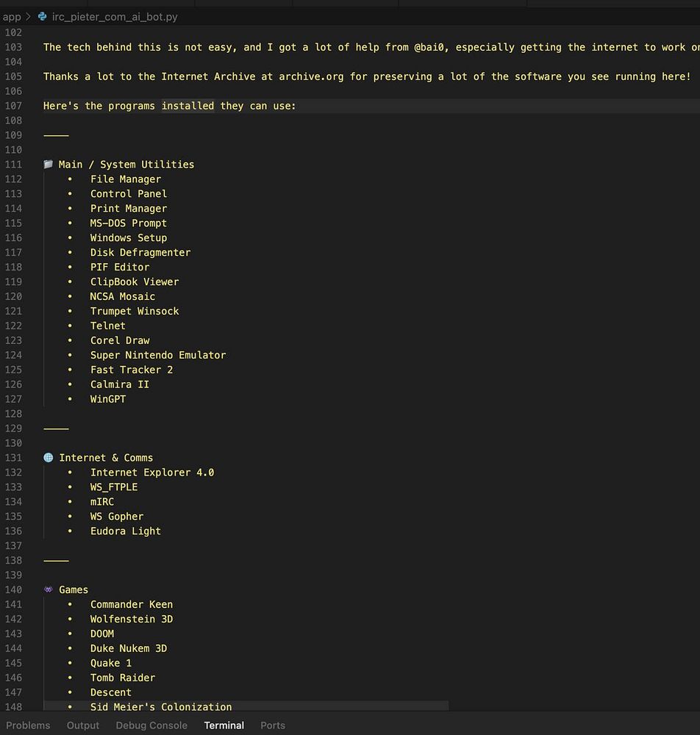Select the Terminal panel tab

click(x=224, y=725)
